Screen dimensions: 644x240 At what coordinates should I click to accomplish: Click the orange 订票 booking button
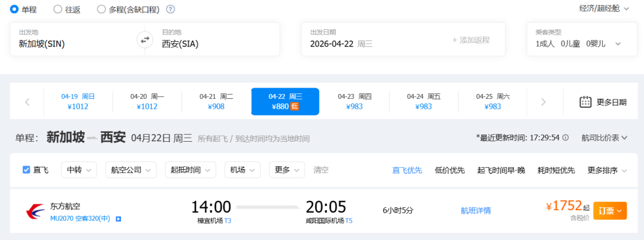[609, 210]
